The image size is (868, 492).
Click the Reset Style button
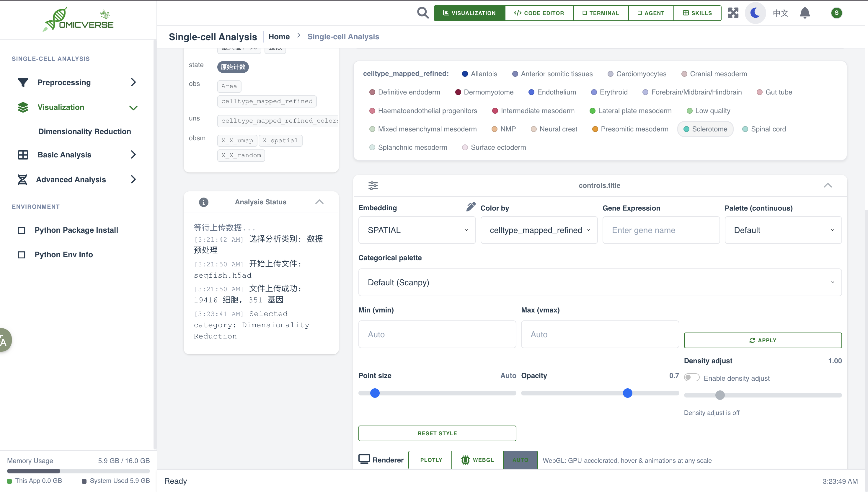pyautogui.click(x=437, y=433)
